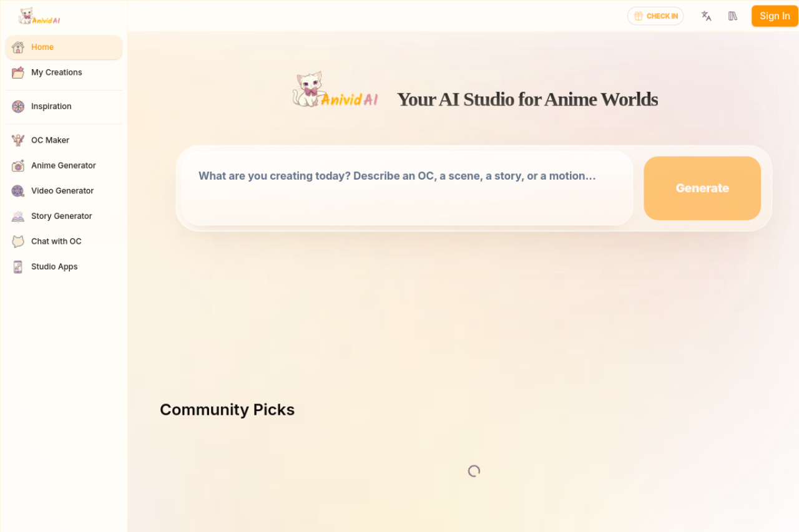Click the Anime Generator camera icon
Viewport: 799px width, 532px height.
coord(18,166)
